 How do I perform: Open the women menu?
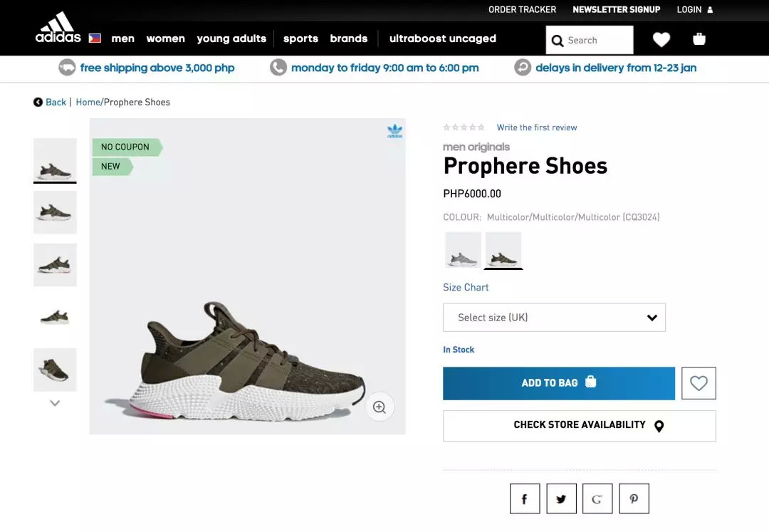tap(166, 38)
